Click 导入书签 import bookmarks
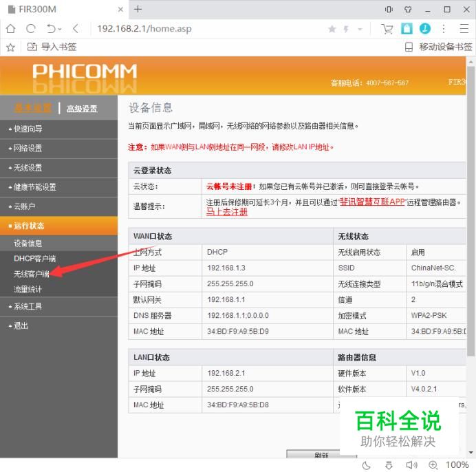 click(52, 47)
